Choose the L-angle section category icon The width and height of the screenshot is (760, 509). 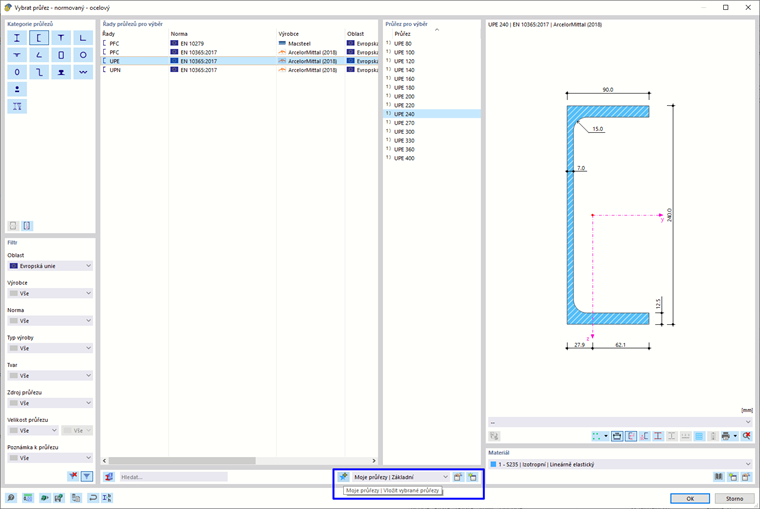(x=83, y=38)
